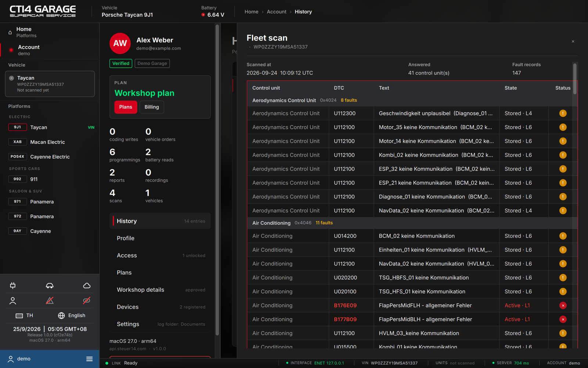Go to Home Platforms in the sidebar

pyautogui.click(x=50, y=32)
